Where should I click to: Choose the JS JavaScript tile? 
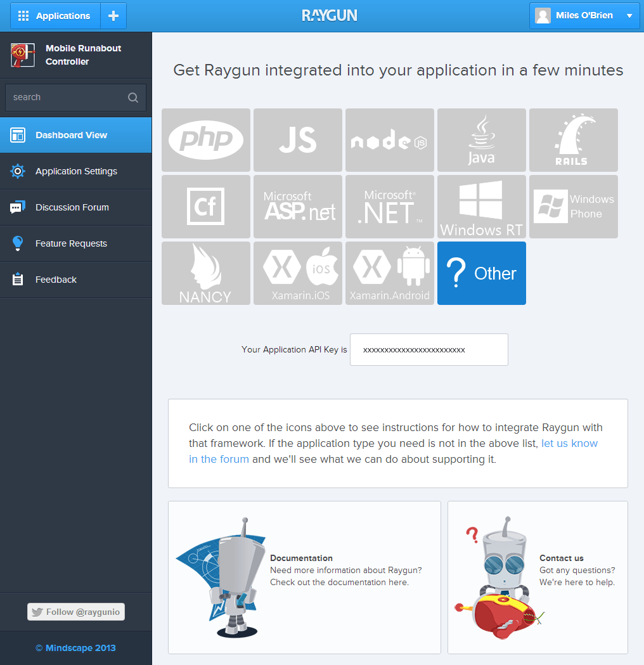pos(298,140)
